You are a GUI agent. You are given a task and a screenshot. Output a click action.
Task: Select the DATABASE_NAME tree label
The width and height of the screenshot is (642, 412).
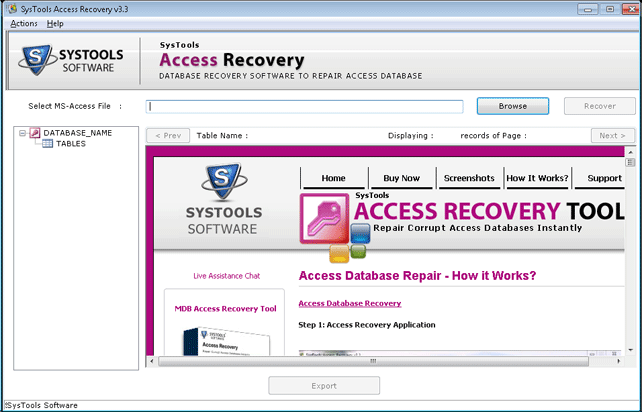pos(78,133)
